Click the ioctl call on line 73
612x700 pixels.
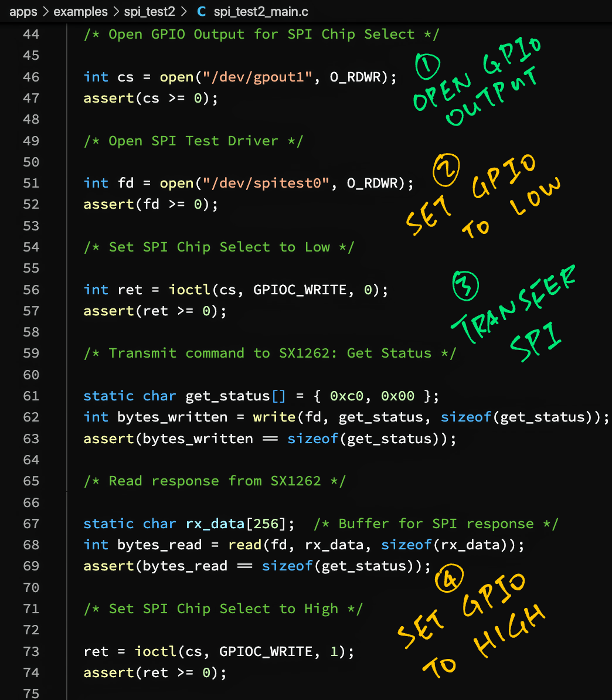(x=155, y=651)
